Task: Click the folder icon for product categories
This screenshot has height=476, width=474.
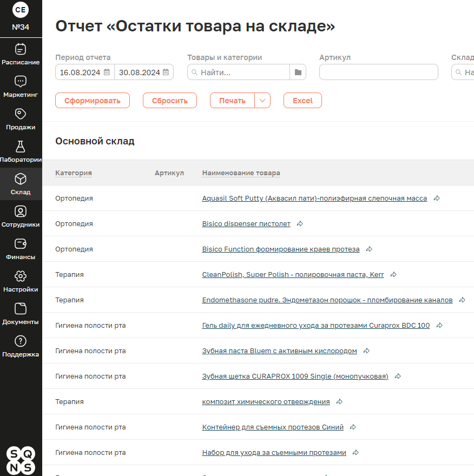Action: pyautogui.click(x=298, y=72)
